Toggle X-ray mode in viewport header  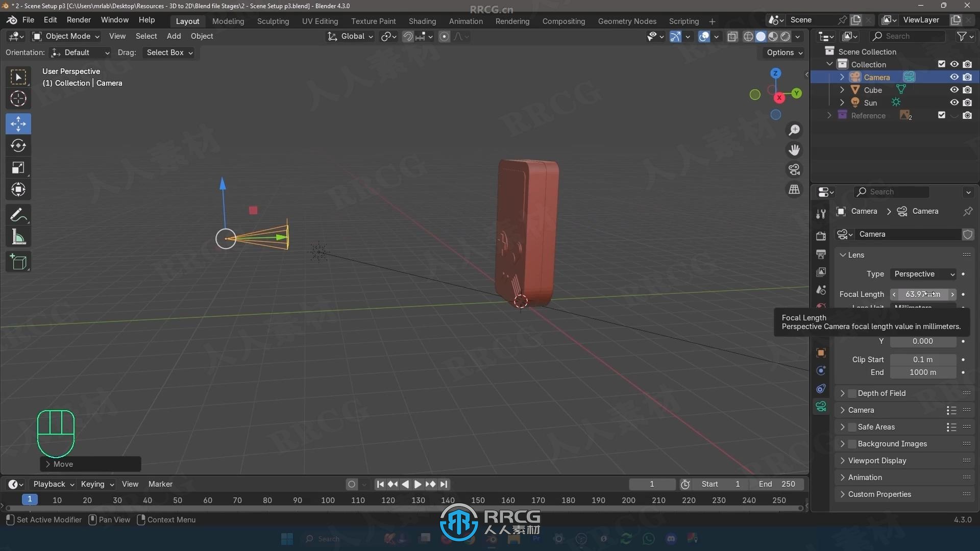point(732,37)
